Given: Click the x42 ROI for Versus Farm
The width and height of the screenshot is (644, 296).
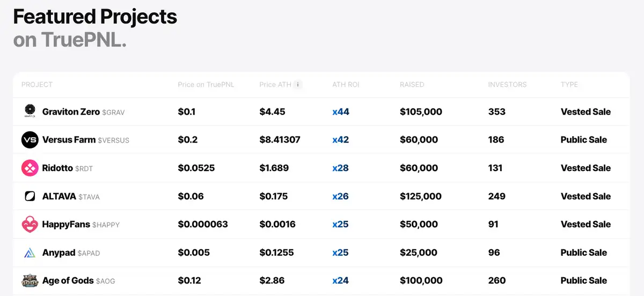Looking at the screenshot, I should (340, 140).
